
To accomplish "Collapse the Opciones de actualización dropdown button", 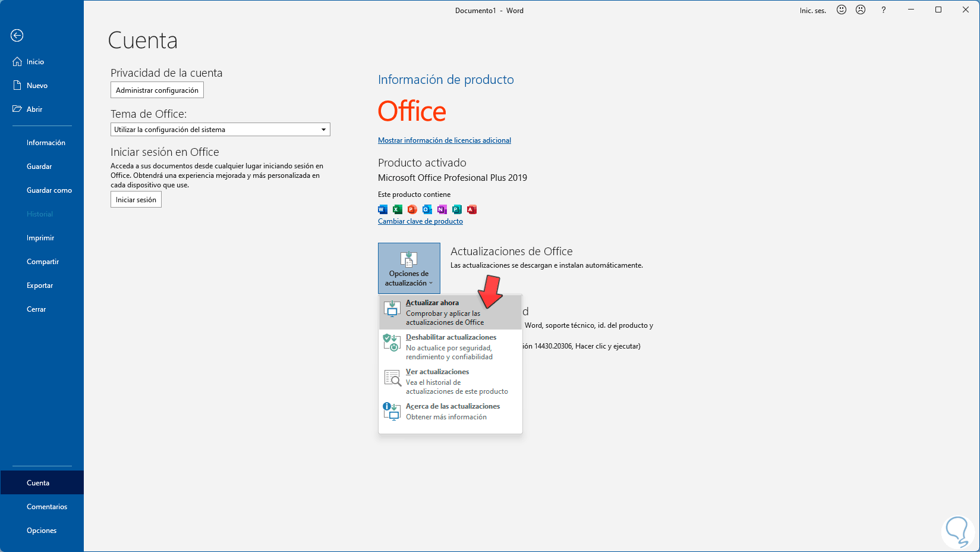I will [409, 268].
